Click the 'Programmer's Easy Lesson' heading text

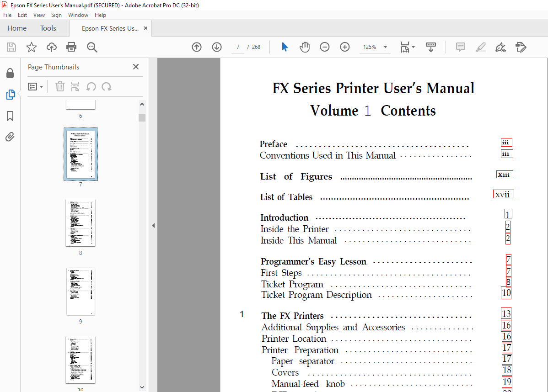(x=313, y=261)
